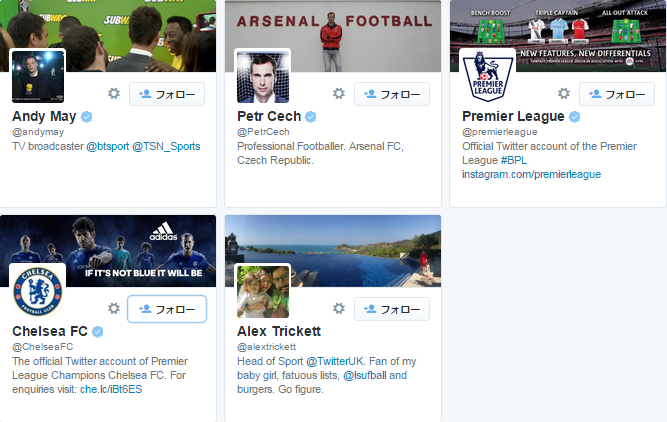Click the Chelsea FC crest avatar
This screenshot has width=667, height=422.
click(38, 291)
